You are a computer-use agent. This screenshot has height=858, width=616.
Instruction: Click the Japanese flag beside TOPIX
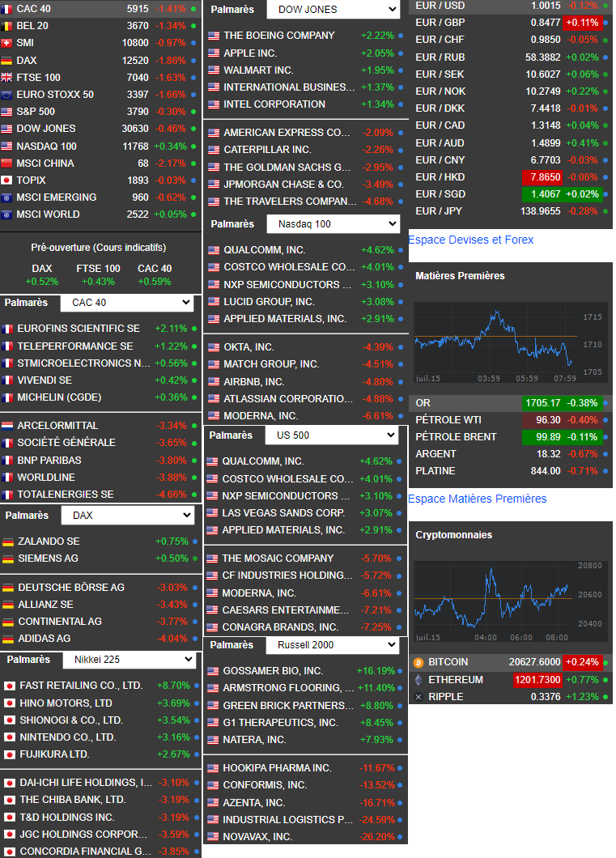pos(6,180)
